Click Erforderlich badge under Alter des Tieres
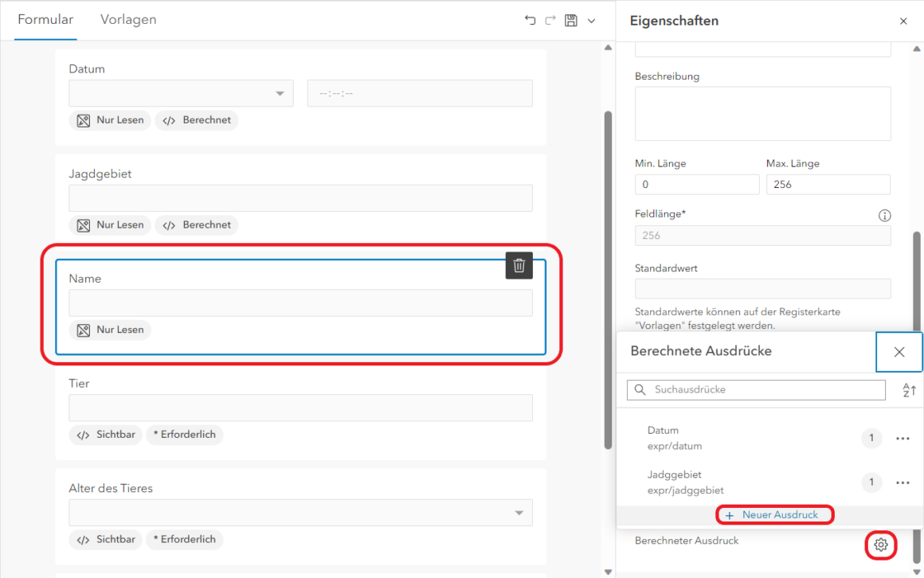Viewport: 924px width, 578px height. pos(185,540)
